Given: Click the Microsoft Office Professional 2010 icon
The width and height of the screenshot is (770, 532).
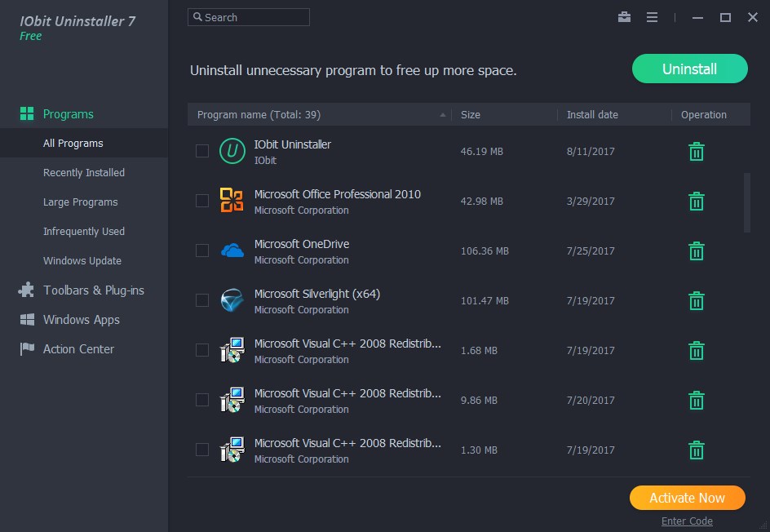Looking at the screenshot, I should pyautogui.click(x=231, y=201).
